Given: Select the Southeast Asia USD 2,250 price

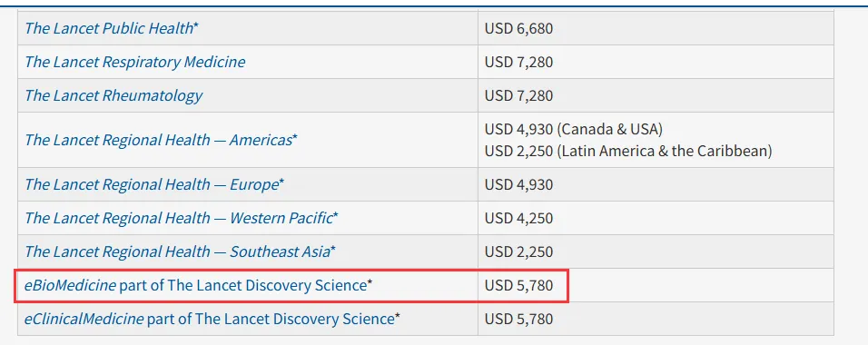Looking at the screenshot, I should [518, 252].
